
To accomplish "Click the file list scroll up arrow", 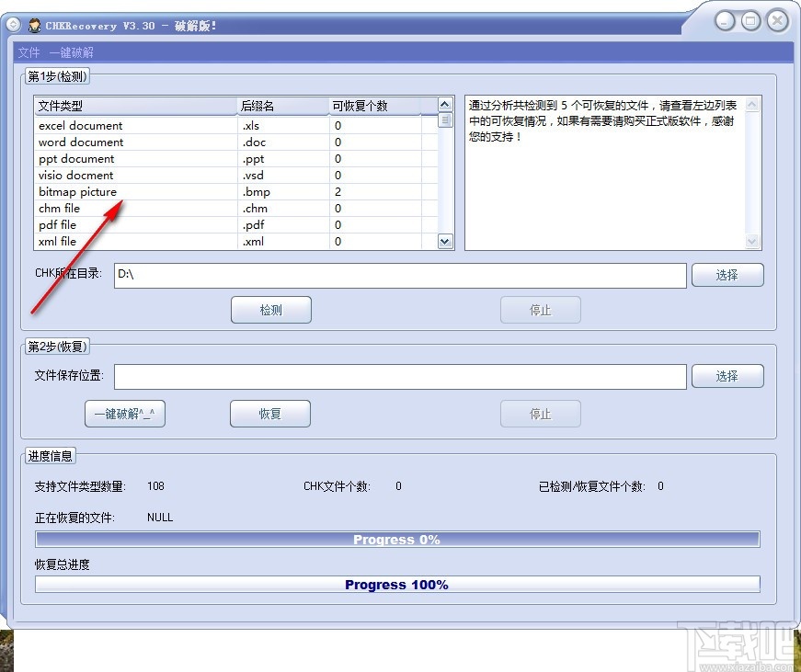I will (445, 105).
